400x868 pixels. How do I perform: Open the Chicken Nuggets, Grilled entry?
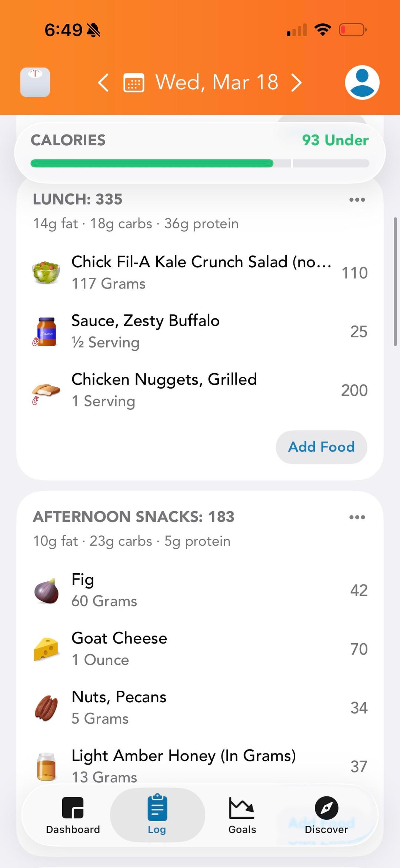tap(200, 390)
